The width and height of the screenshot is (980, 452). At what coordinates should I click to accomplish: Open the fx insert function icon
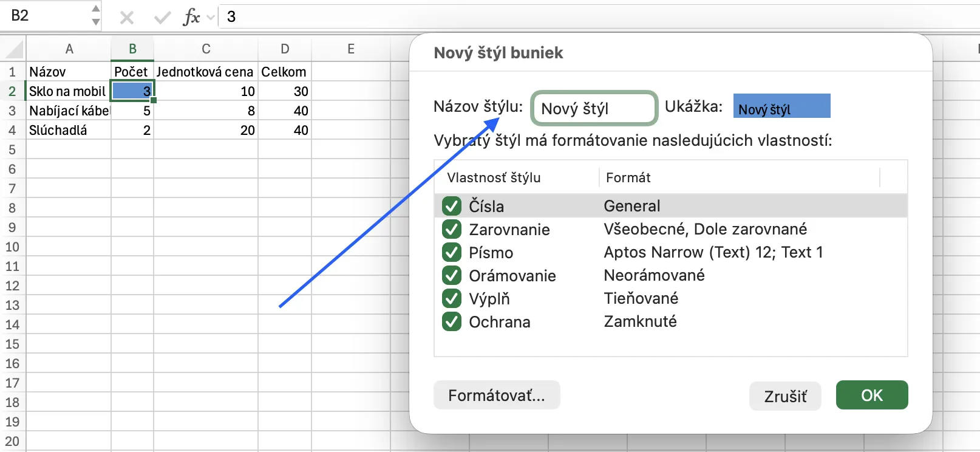pos(191,17)
